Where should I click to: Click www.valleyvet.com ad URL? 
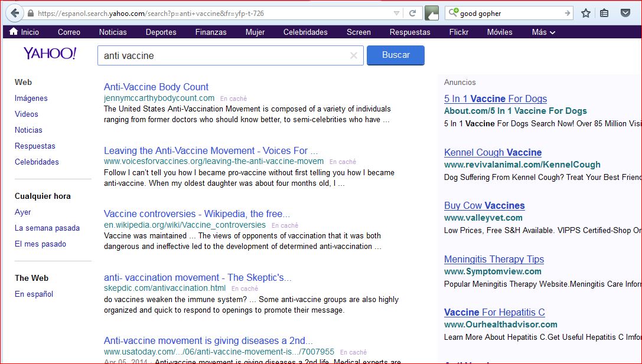point(483,218)
